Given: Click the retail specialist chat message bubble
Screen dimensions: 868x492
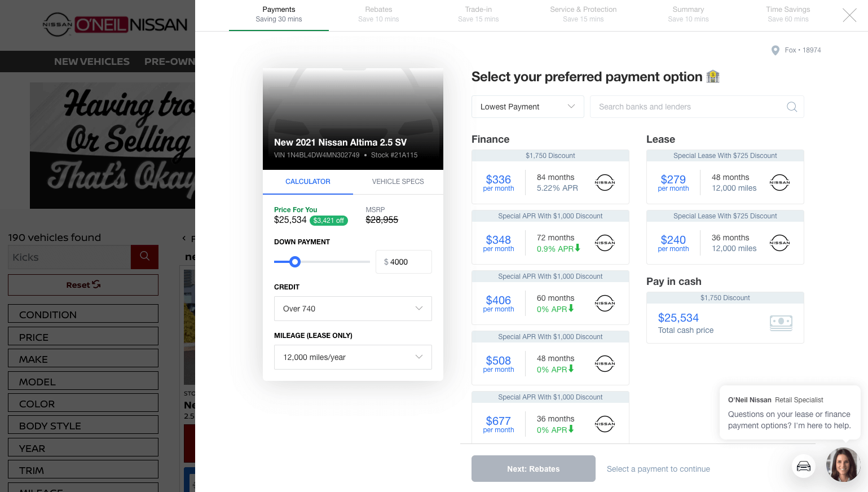Looking at the screenshot, I should 790,412.
